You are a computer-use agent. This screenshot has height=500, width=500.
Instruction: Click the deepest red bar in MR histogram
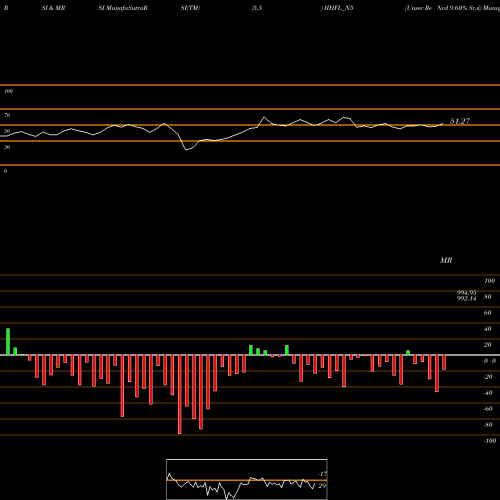[x=180, y=394]
